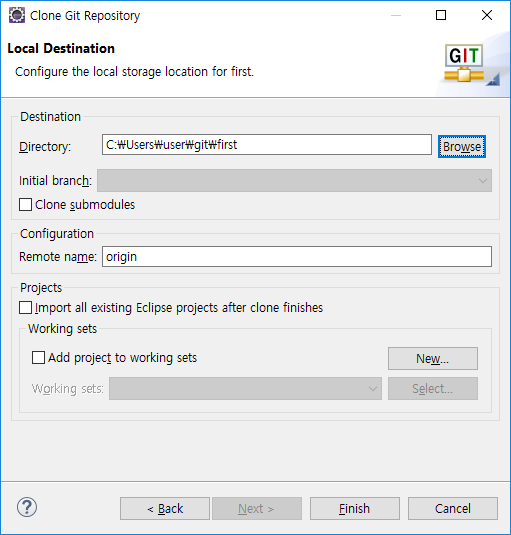Click the help question mark icon
Viewport: 511px width, 535px height.
[x=27, y=508]
